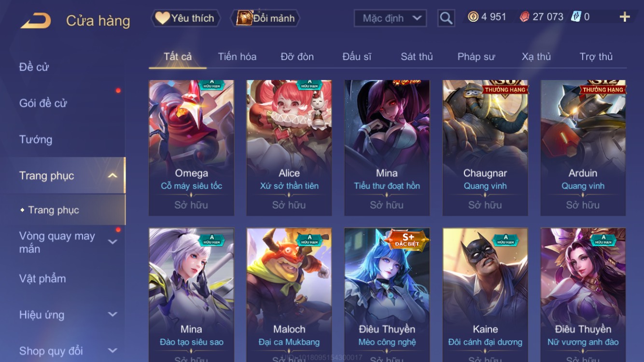Tap the blue voucher currency icon
The height and width of the screenshot is (362, 644).
(576, 17)
